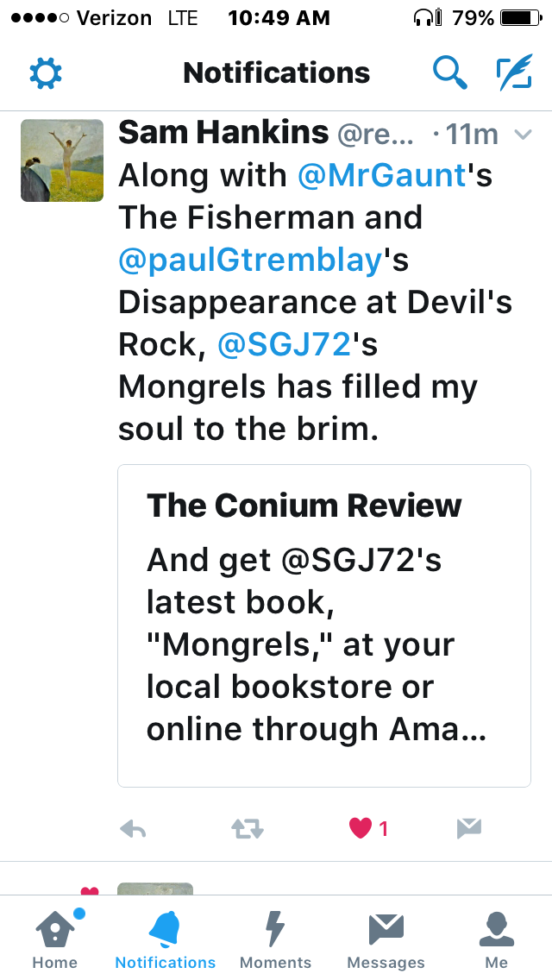552x980 pixels.
Task: Open quoted Conium Review tweet
Action: 324,625
